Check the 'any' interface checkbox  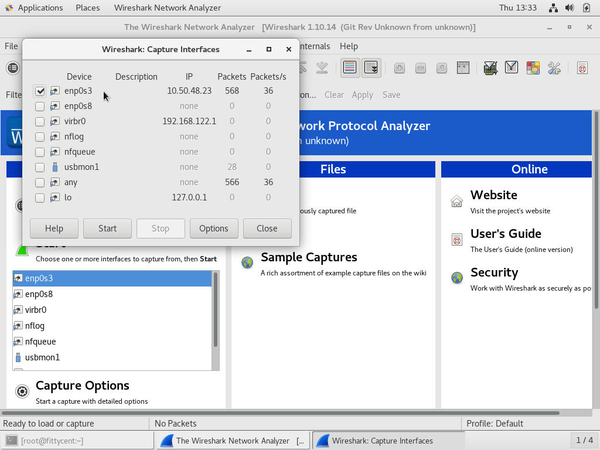[40, 183]
